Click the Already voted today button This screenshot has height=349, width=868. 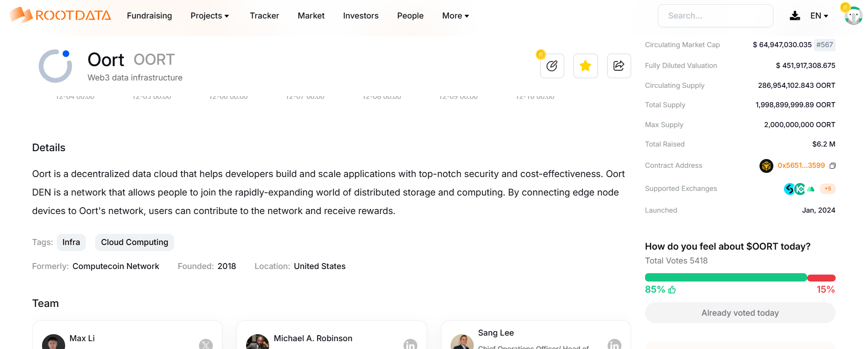pyautogui.click(x=740, y=313)
